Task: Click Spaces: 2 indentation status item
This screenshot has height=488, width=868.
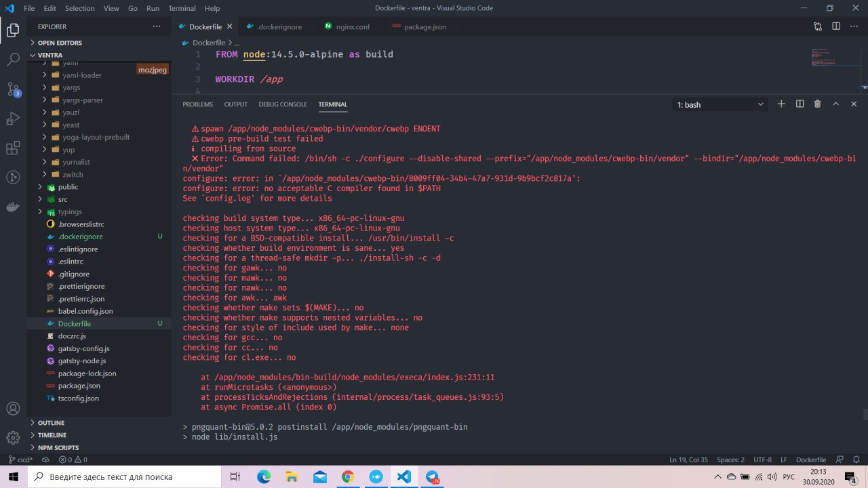Action: tap(730, 460)
